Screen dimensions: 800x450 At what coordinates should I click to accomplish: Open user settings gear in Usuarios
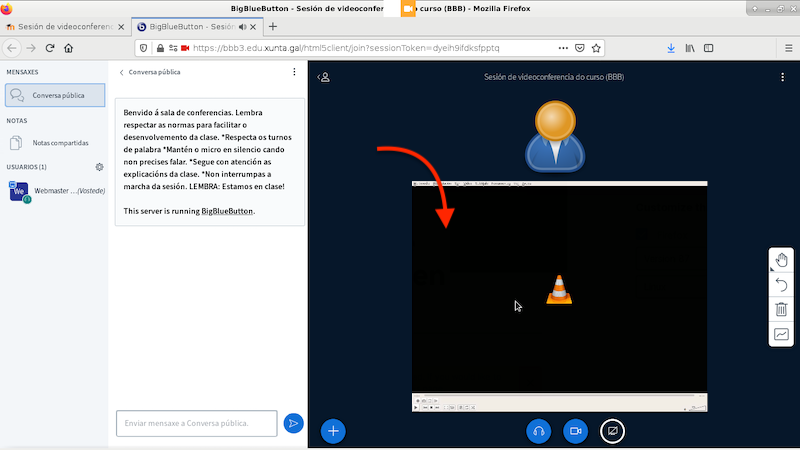[99, 167]
